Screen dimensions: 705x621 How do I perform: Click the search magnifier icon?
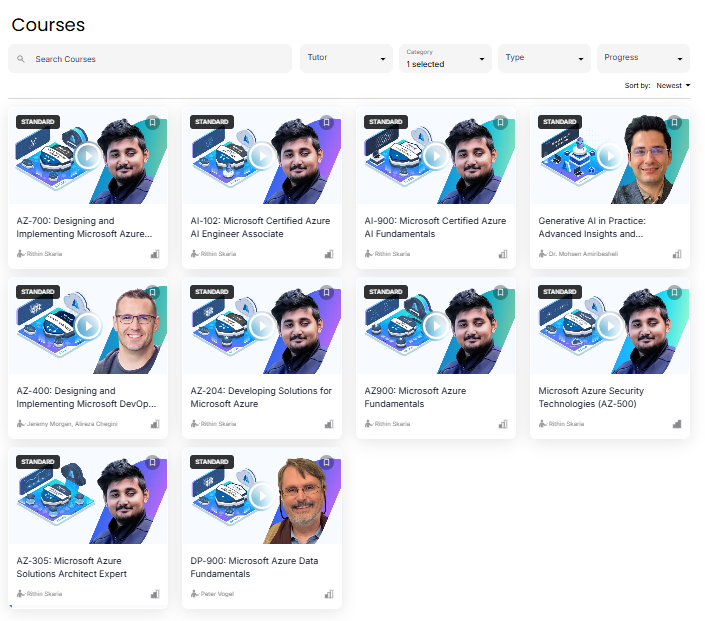click(x=21, y=59)
